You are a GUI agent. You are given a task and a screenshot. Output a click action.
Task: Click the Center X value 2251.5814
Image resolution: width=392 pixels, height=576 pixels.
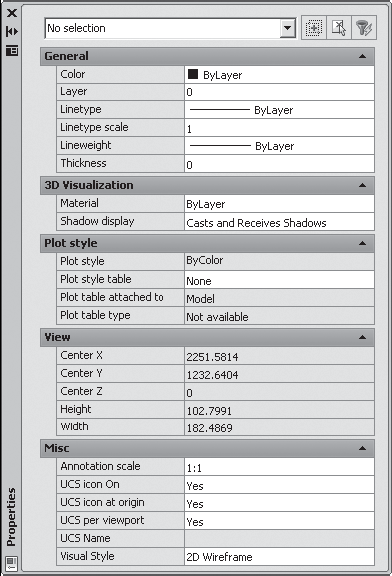coord(279,356)
